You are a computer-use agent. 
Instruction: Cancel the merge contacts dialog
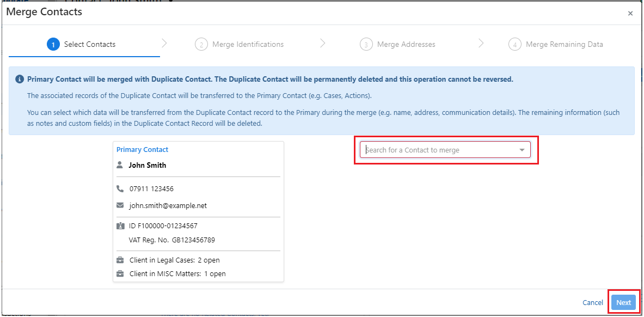[592, 303]
